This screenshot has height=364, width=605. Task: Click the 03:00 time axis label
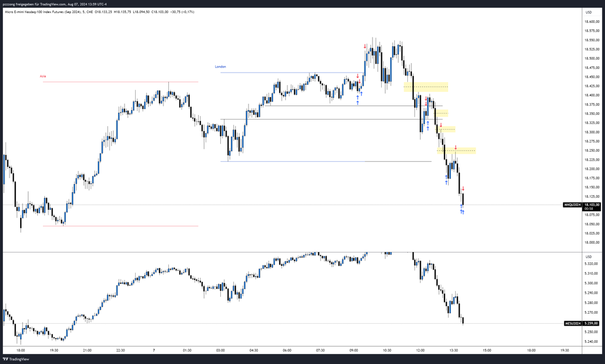[220, 350]
